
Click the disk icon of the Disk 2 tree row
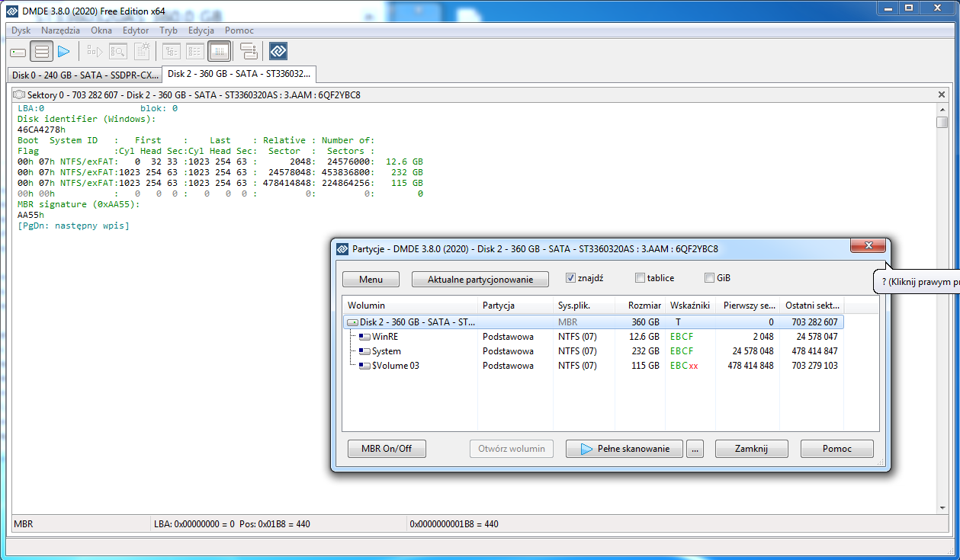(352, 323)
